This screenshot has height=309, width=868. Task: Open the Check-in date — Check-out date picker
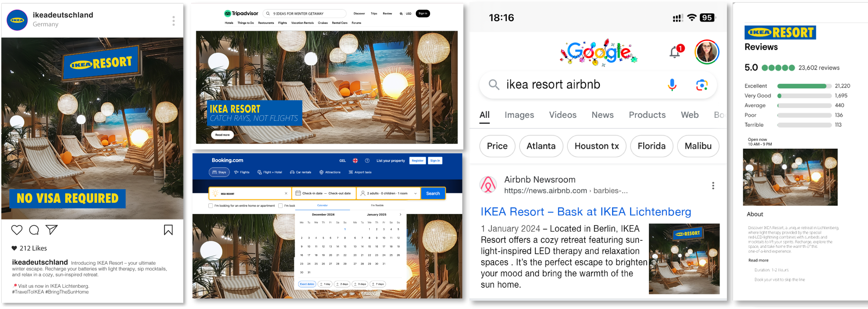click(324, 193)
